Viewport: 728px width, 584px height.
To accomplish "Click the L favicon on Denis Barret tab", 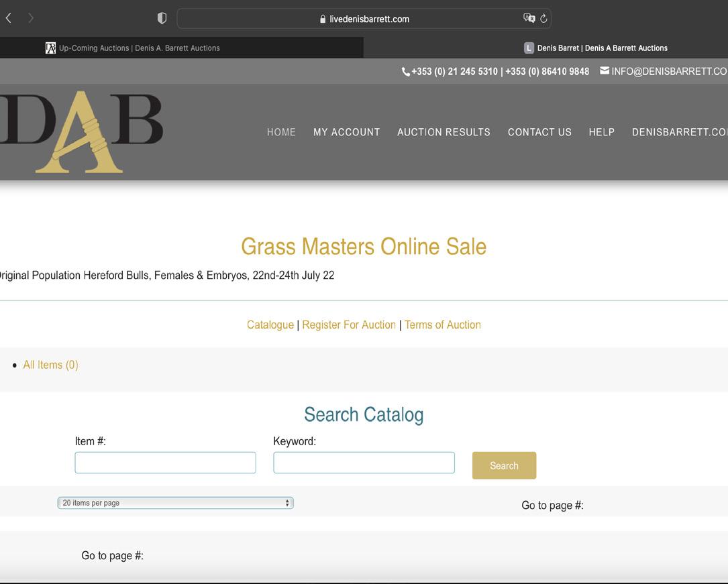I will (x=529, y=48).
